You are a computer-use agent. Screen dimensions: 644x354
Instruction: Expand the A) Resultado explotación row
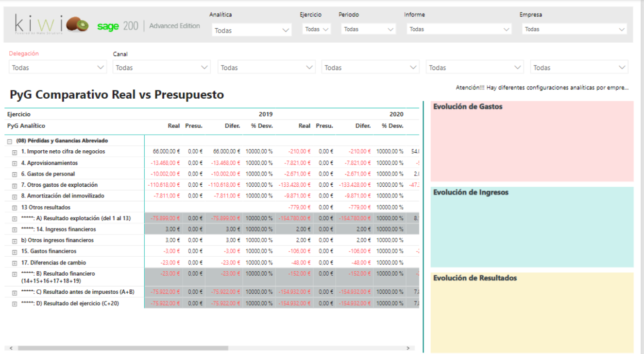pyautogui.click(x=15, y=219)
